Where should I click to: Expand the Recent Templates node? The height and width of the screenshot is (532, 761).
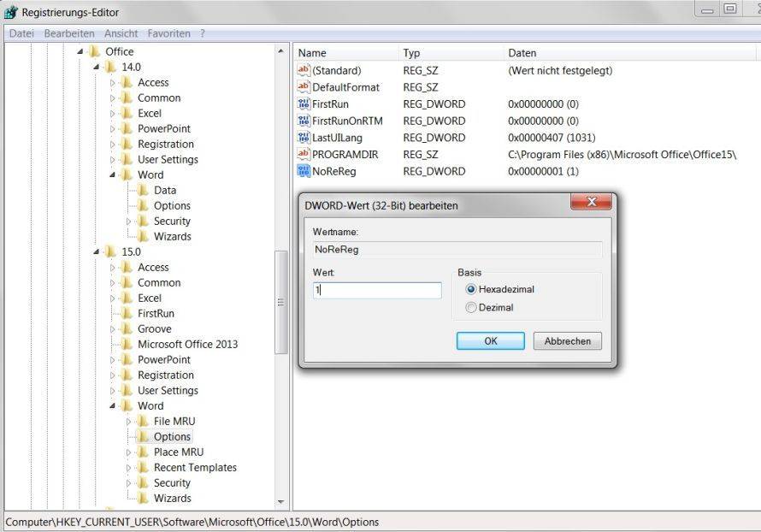pyautogui.click(x=128, y=468)
